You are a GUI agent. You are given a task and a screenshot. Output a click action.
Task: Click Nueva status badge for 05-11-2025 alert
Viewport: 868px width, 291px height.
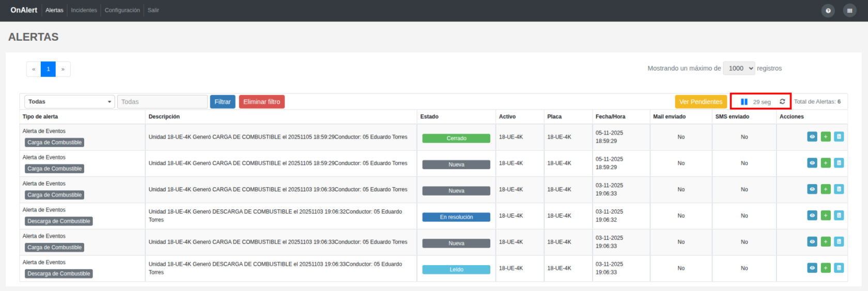point(456,165)
